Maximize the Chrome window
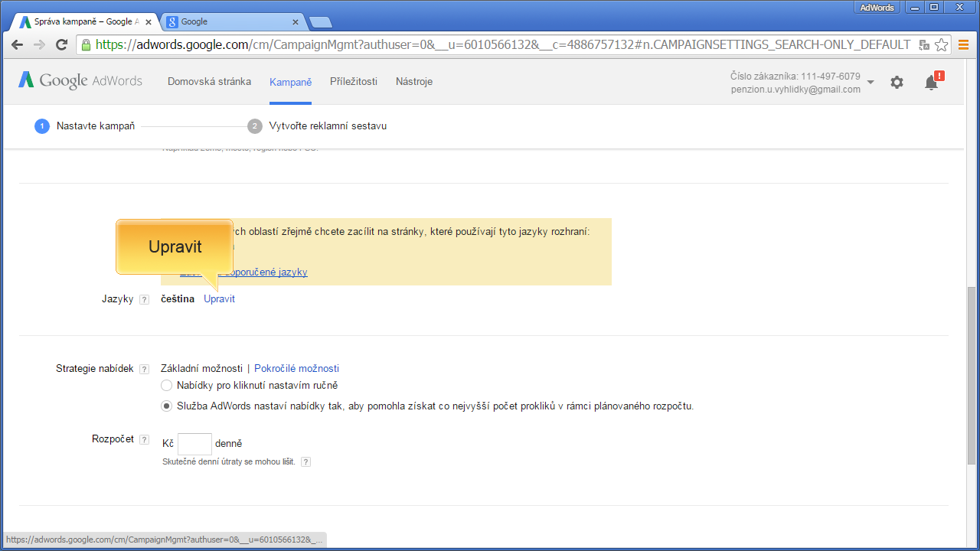This screenshot has width=980, height=551. coord(934,7)
